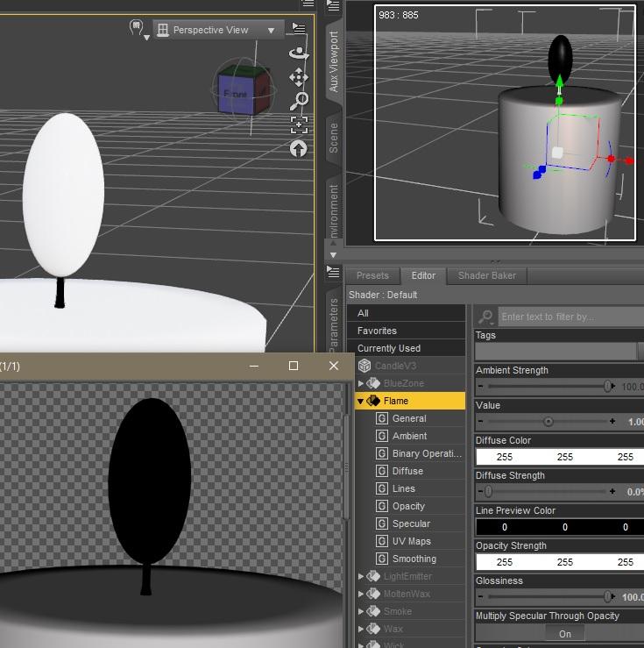Viewport: 644px width, 648px height.
Task: Select the Favorites filter
Action: coord(377,331)
